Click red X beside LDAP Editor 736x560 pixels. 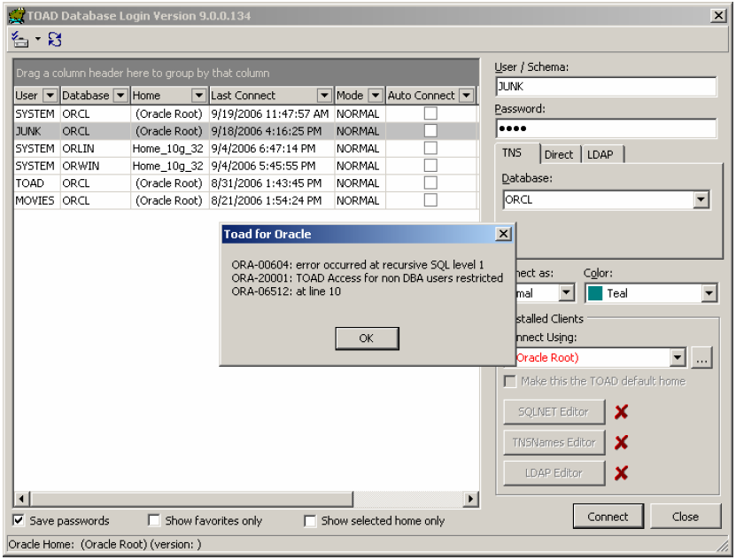pyautogui.click(x=621, y=472)
